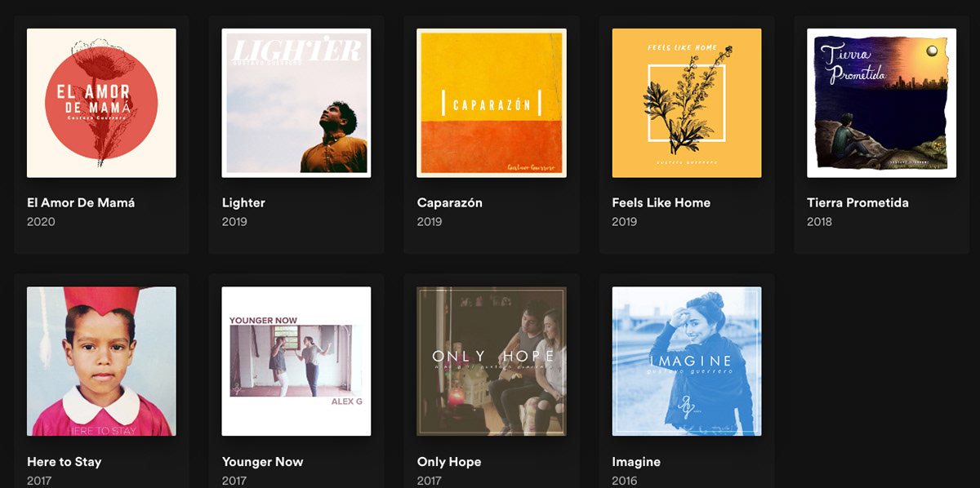The width and height of the screenshot is (980, 488).
Task: Select the blue Imagine album cover
Action: tap(687, 362)
